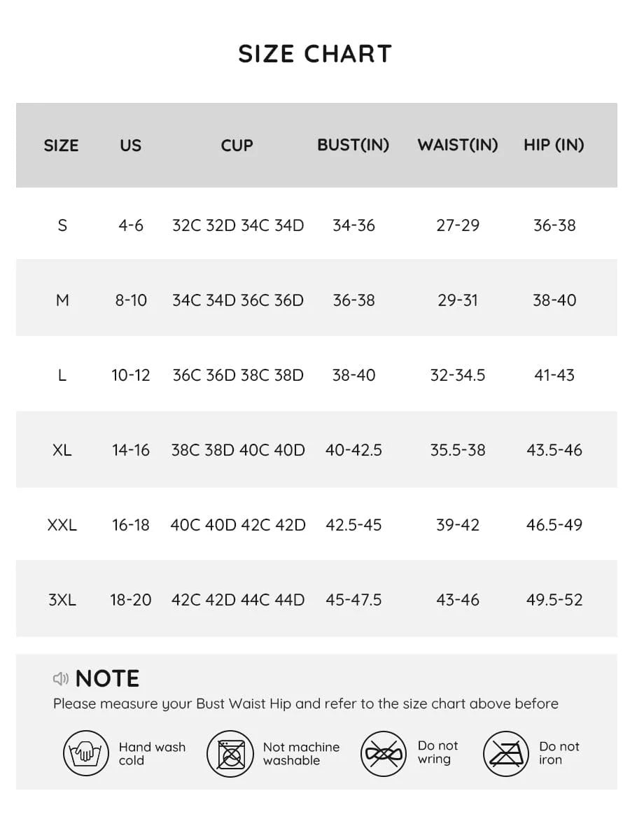The height and width of the screenshot is (840, 630).
Task: Click the hip value 49.5-52
Action: click(554, 600)
